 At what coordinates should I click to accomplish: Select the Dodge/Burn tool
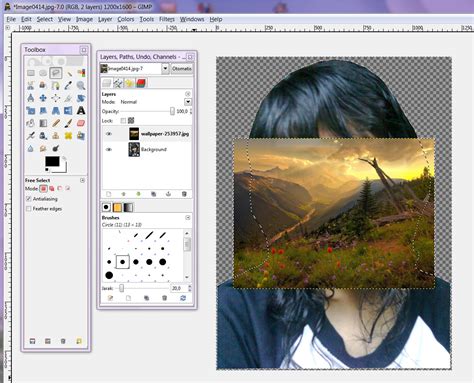click(56, 148)
